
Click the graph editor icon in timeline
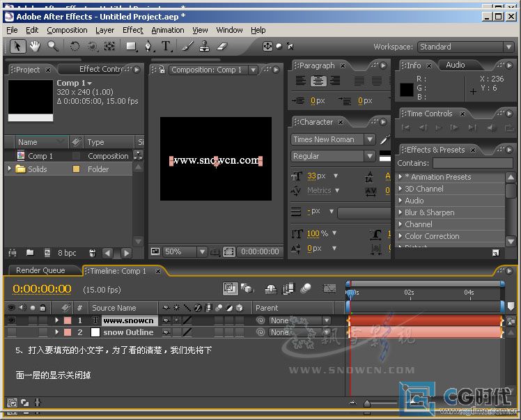[329, 288]
